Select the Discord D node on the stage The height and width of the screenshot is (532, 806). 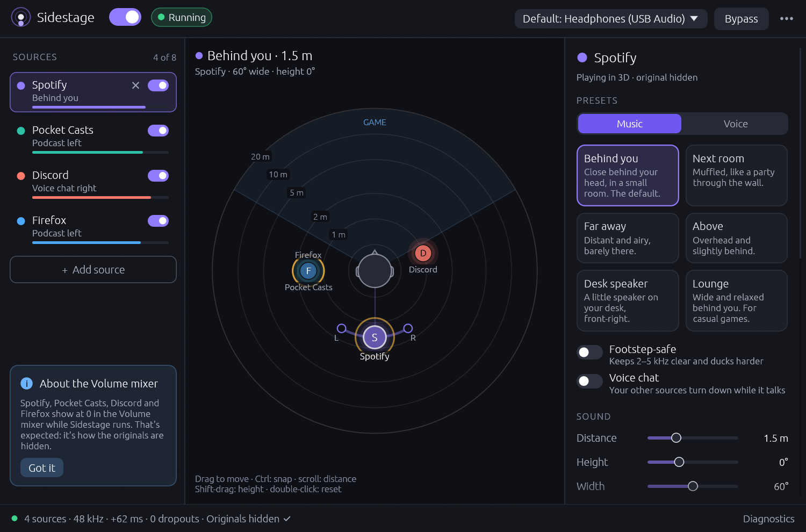423,253
